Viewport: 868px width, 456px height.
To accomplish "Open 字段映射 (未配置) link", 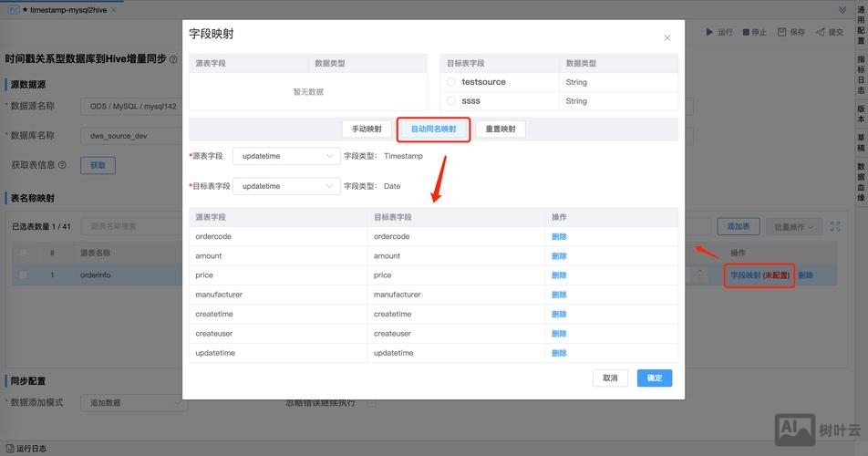I will point(759,275).
